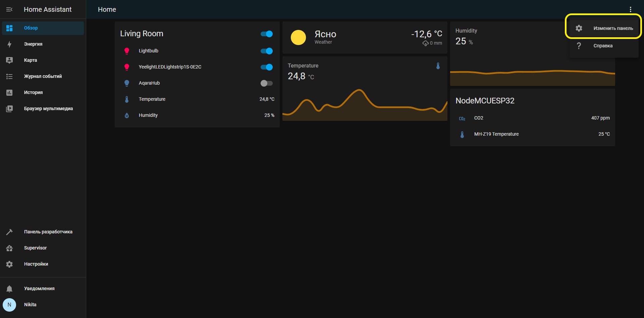
Task: Click the Уведомления bell icon
Action: tap(9, 288)
